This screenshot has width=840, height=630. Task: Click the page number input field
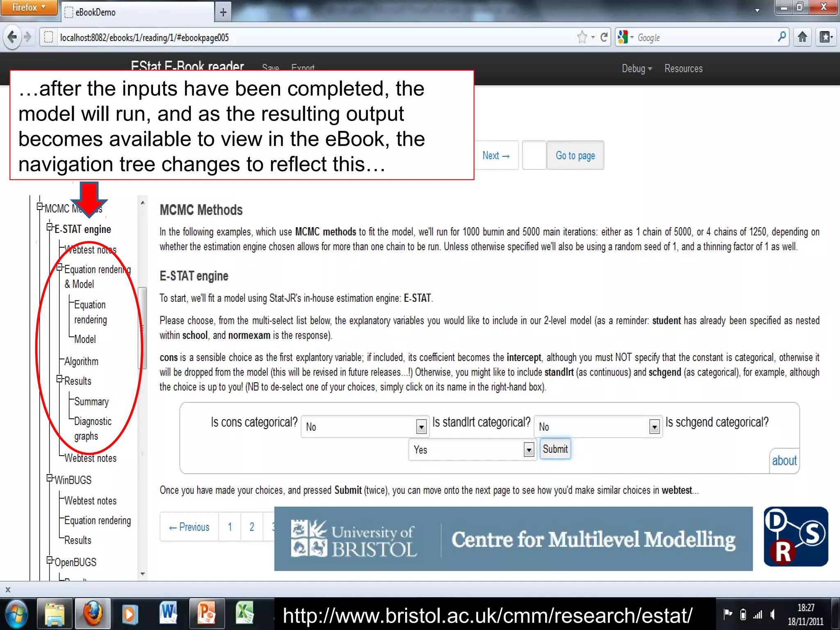534,155
